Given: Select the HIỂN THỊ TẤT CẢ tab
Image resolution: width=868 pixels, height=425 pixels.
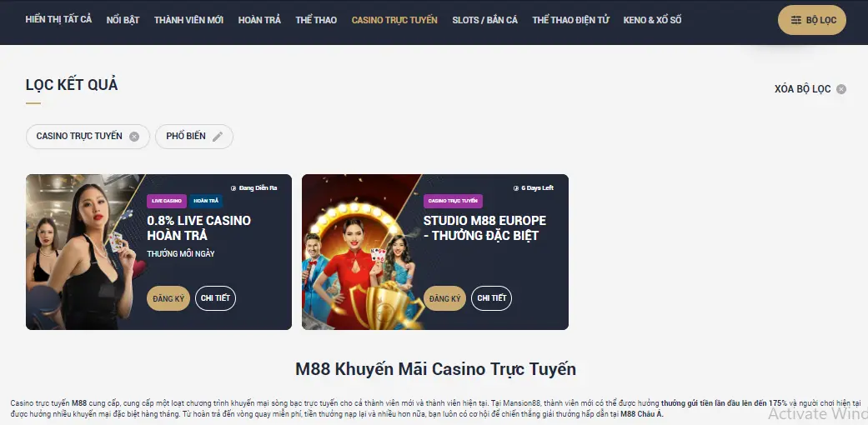Looking at the screenshot, I should coord(58,19).
